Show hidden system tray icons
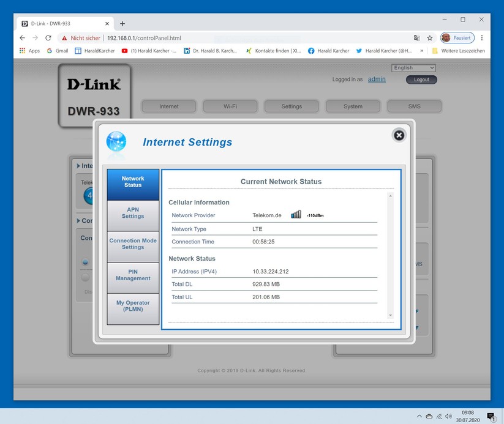504x424 pixels. [419, 416]
